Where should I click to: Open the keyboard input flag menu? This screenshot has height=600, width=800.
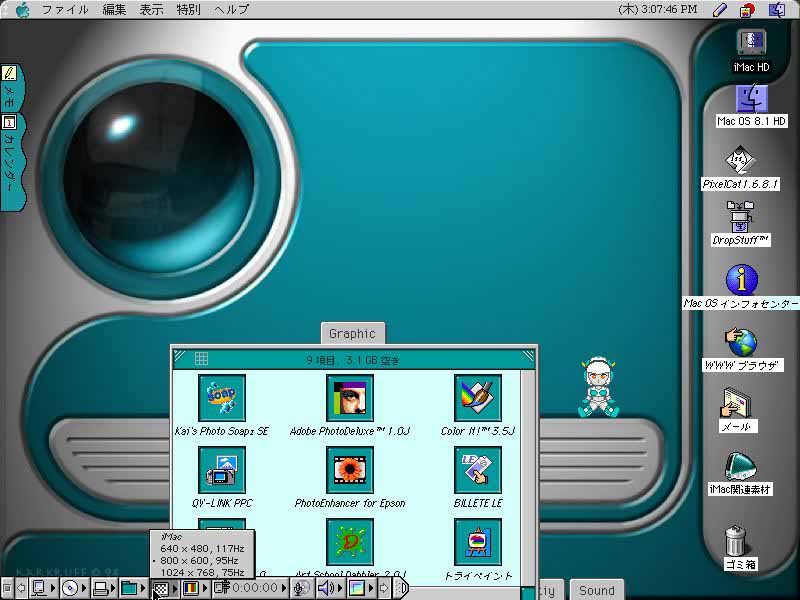click(748, 10)
